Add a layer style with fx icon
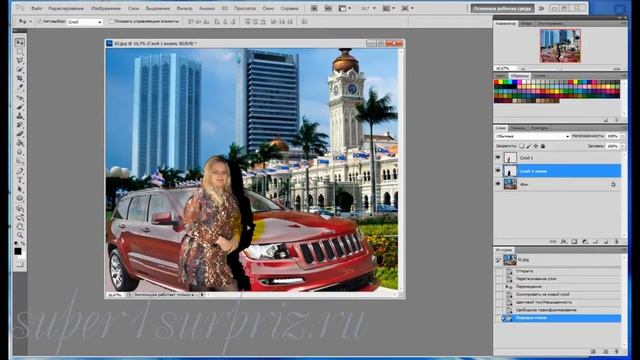Screen dimensions: 640x360 [x=564, y=242]
